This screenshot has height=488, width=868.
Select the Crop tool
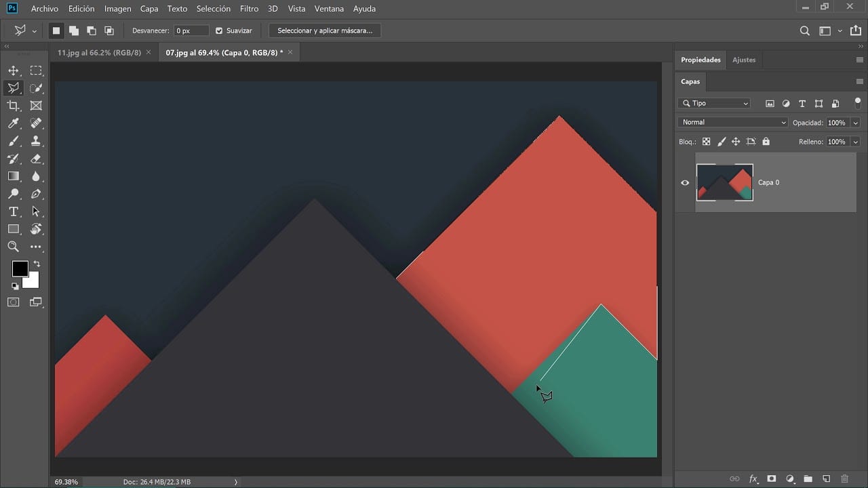[14, 106]
